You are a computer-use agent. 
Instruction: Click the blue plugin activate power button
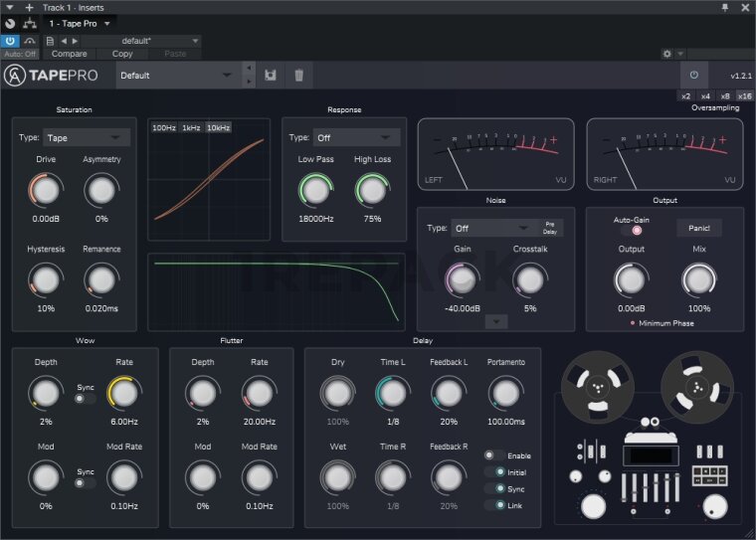click(10, 41)
